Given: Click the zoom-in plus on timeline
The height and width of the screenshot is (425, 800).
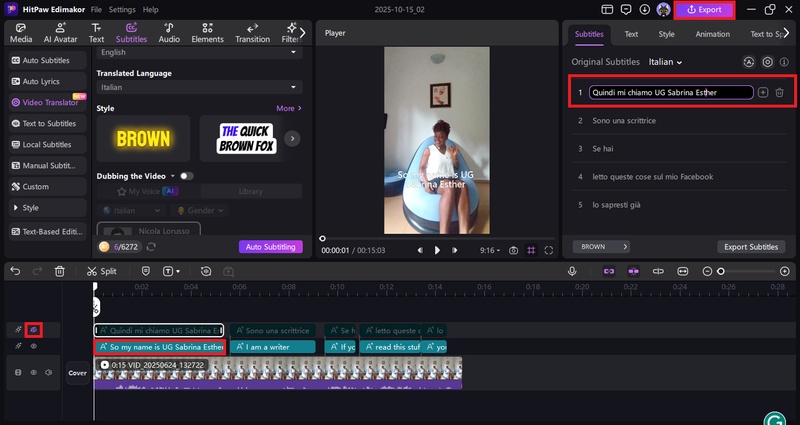Looking at the screenshot, I should pyautogui.click(x=786, y=271).
